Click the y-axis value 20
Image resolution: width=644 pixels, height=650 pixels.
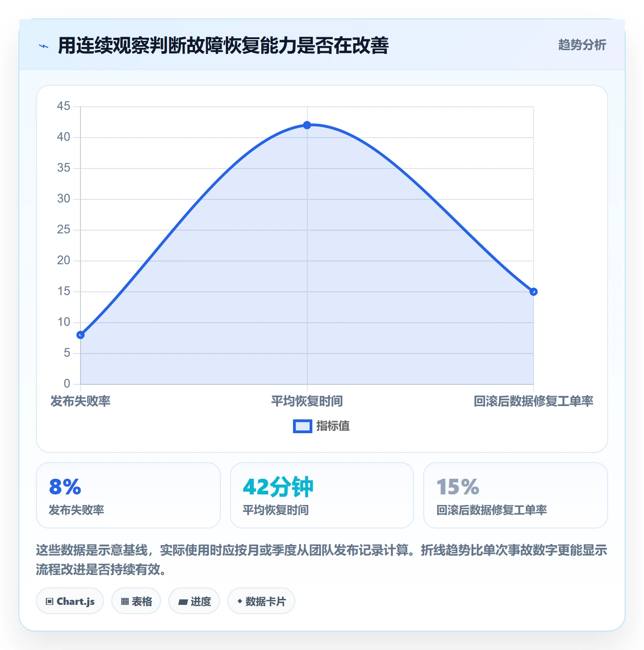(63, 261)
